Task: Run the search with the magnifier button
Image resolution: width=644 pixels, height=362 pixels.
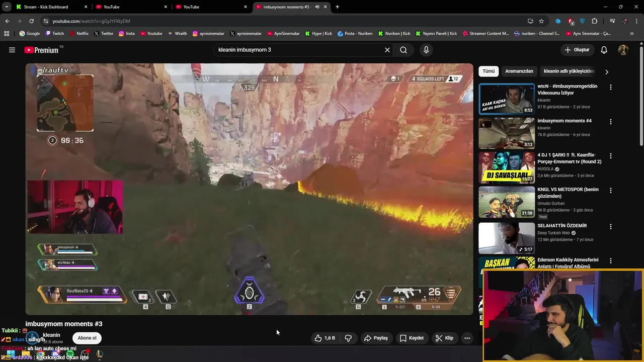Action: pyautogui.click(x=404, y=50)
